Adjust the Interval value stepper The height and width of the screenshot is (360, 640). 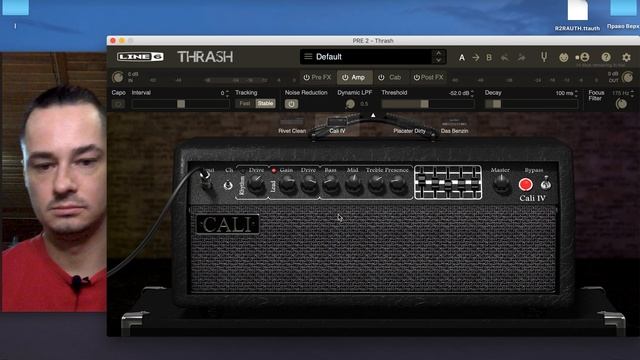pos(227,93)
